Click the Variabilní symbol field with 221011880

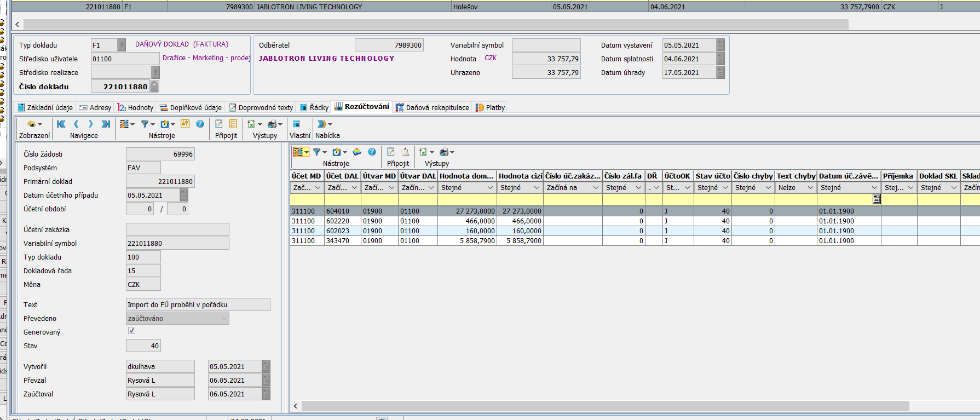pyautogui.click(x=177, y=244)
